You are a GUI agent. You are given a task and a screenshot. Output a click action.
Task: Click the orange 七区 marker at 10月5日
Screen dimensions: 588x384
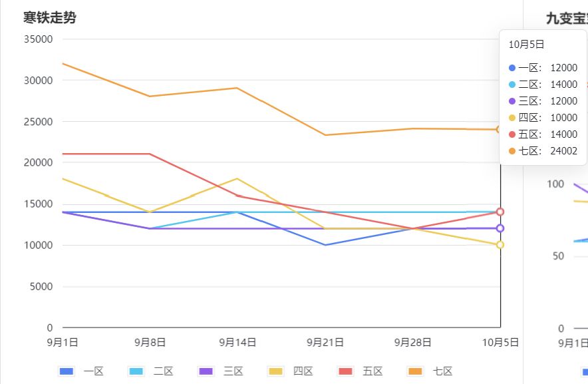click(499, 129)
